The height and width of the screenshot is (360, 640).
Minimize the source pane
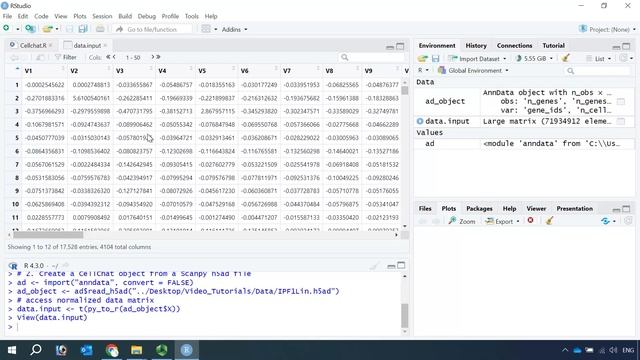390,47
